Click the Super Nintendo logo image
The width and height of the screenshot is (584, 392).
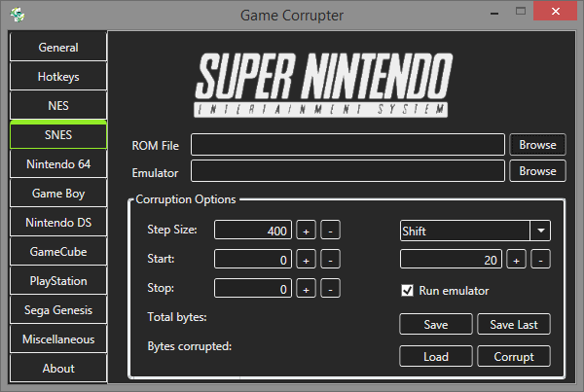tap(323, 85)
